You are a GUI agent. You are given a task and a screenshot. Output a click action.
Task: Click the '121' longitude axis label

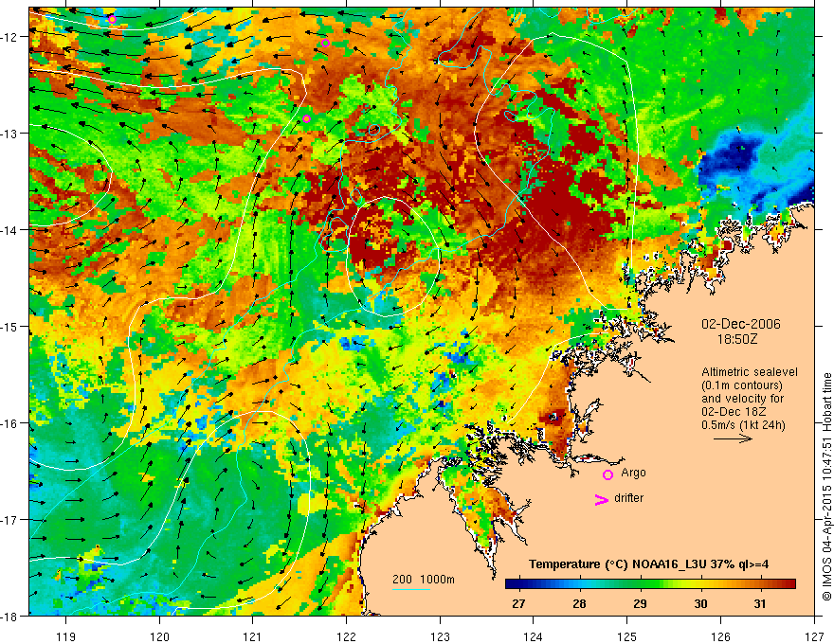(x=253, y=636)
